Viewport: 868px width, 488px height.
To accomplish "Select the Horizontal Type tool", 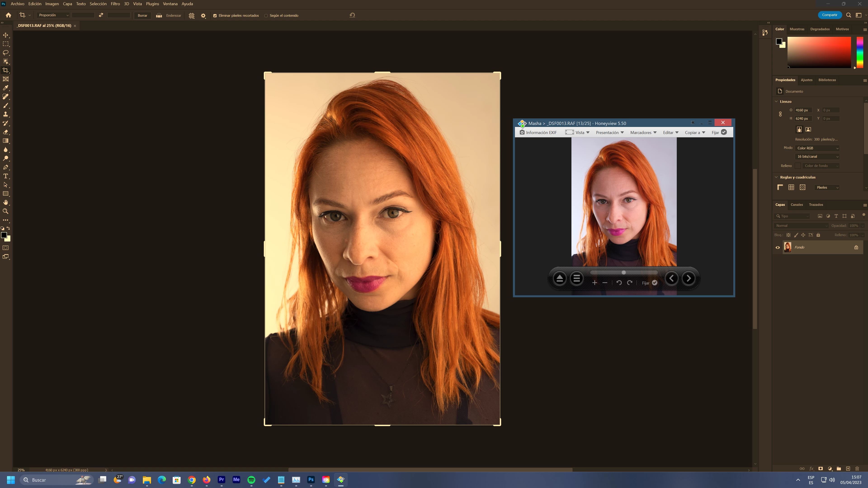I will pos(6,176).
